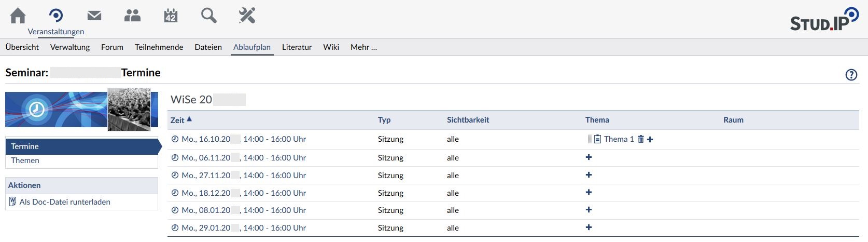The width and height of the screenshot is (868, 242).
Task: Click the search magnifier icon
Action: tap(209, 16)
